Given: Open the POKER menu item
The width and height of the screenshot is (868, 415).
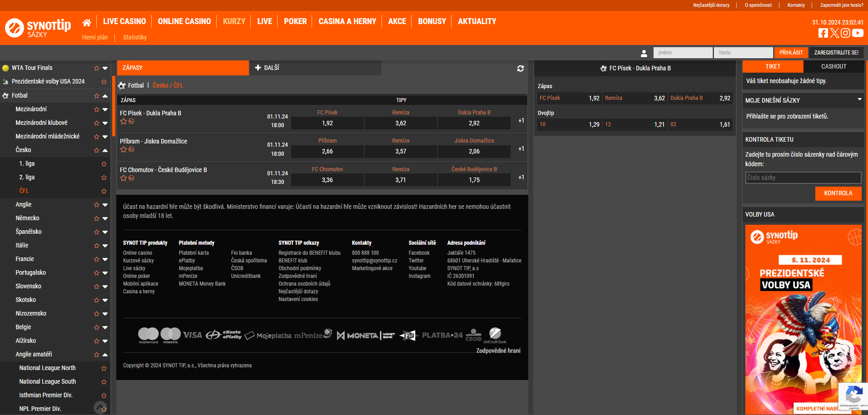Looking at the screenshot, I should tap(295, 21).
